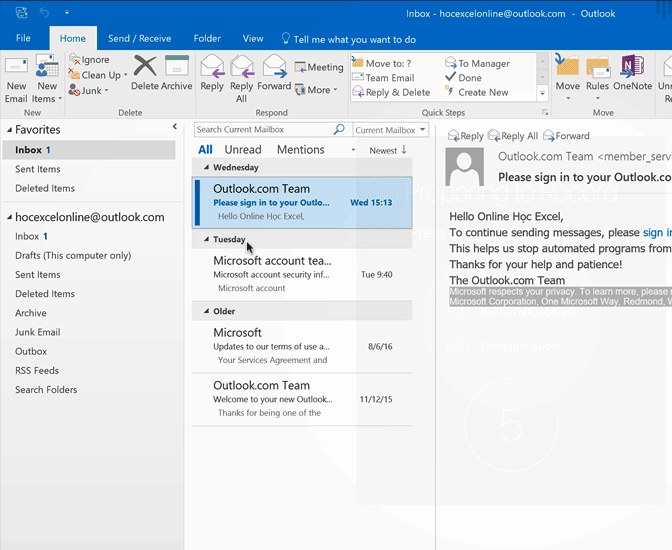This screenshot has width=672, height=550.
Task: Open the Junk Email folder
Action: 37,332
